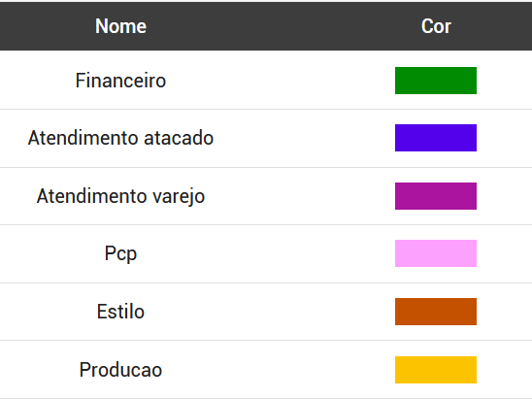Viewport: 532px width, 399px height.
Task: Click the Cor column header
Action: point(436,26)
